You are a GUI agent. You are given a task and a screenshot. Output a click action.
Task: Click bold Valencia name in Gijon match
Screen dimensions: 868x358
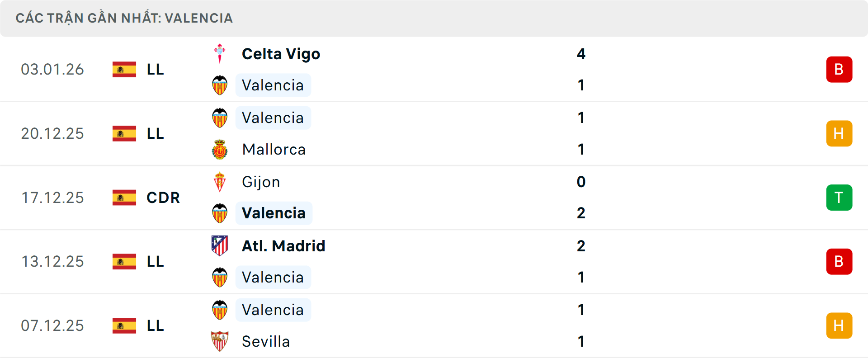pyautogui.click(x=274, y=213)
